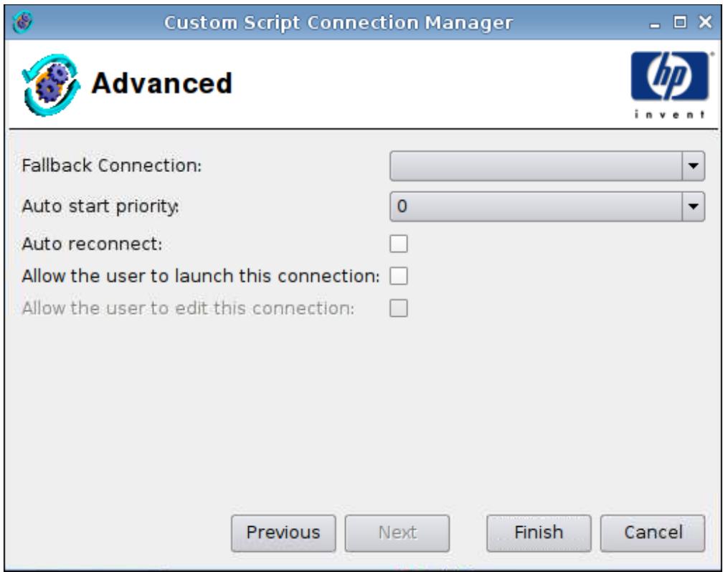This screenshot has width=728, height=572.
Task: Maximize the Custom Script Connection Manager window
Action: pos(680,22)
